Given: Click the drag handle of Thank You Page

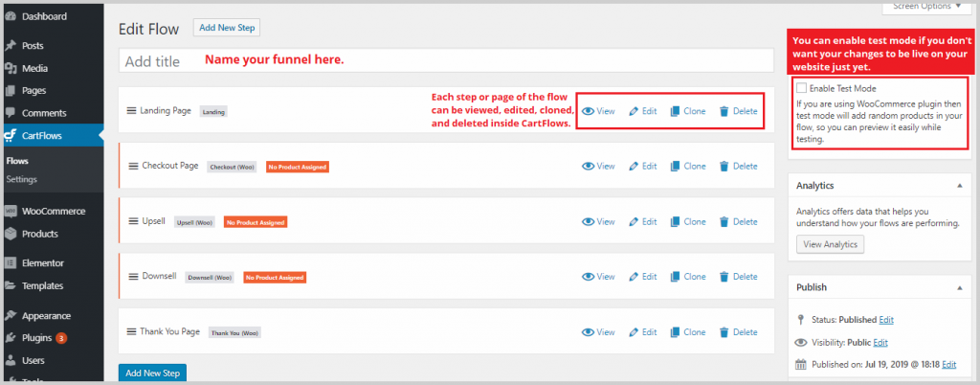Looking at the screenshot, I should (x=132, y=332).
